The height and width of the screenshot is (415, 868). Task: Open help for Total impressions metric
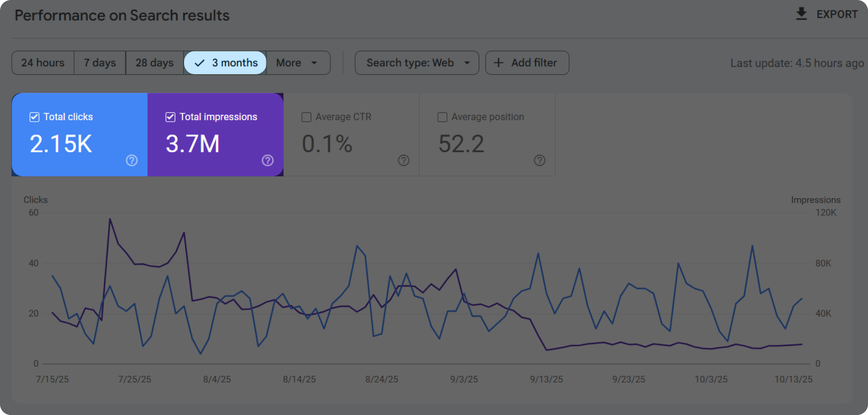267,160
